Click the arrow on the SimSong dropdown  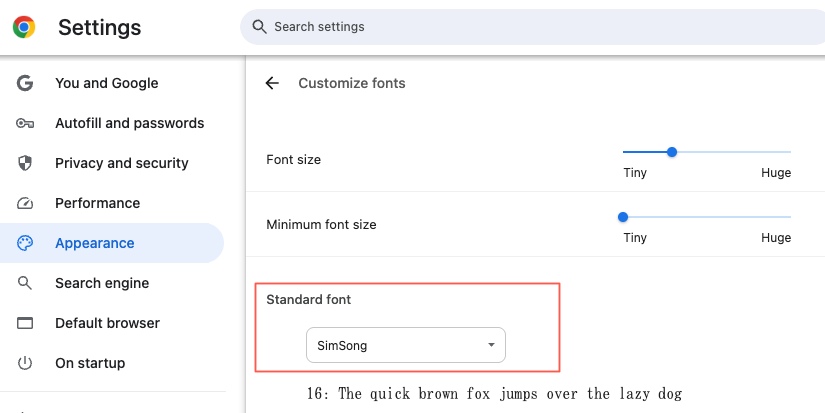491,345
